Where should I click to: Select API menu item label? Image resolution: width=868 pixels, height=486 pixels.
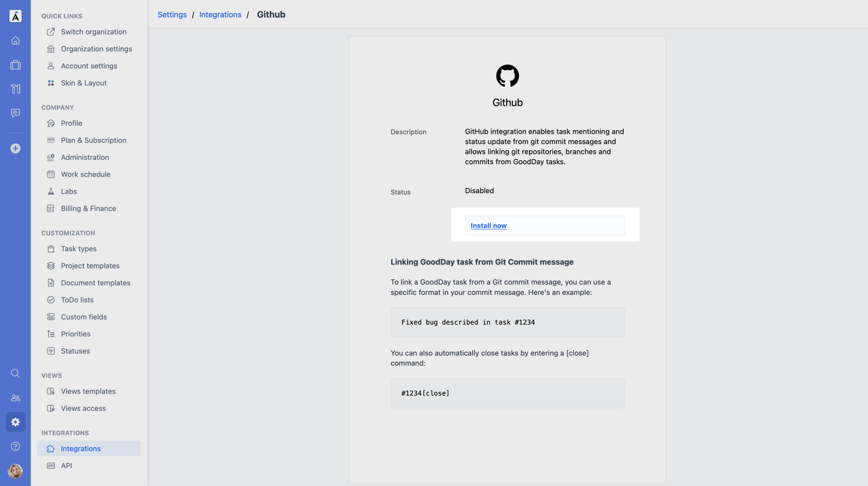click(x=67, y=466)
